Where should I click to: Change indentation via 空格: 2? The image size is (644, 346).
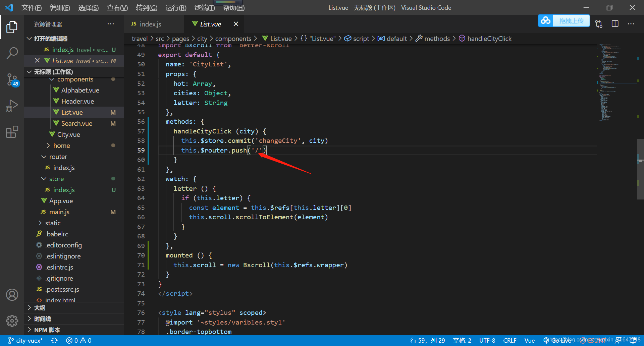tap(462, 341)
